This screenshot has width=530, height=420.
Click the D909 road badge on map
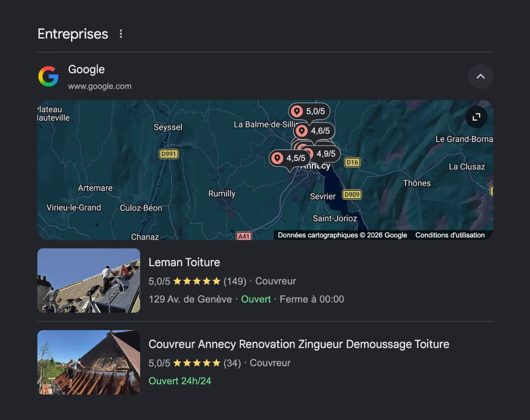[352, 195]
